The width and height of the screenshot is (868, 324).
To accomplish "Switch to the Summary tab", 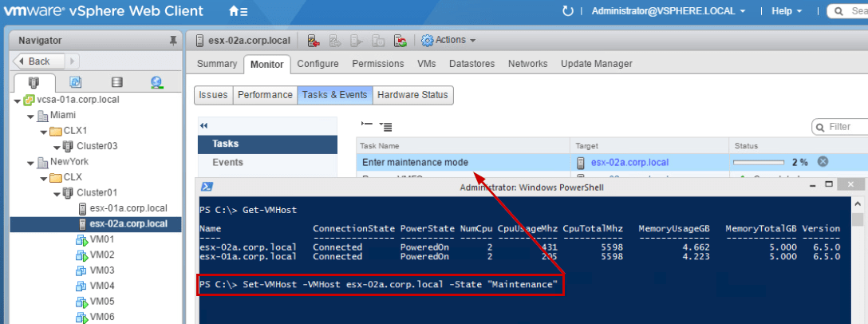I will pyautogui.click(x=217, y=64).
